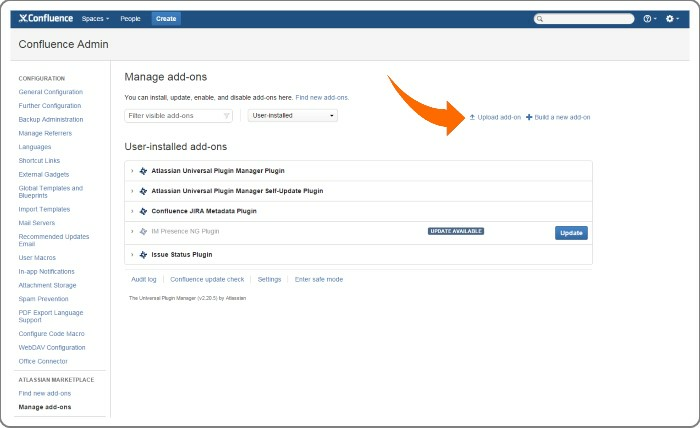Click the Issue Status Plugin icon
The image size is (700, 428).
(143, 255)
